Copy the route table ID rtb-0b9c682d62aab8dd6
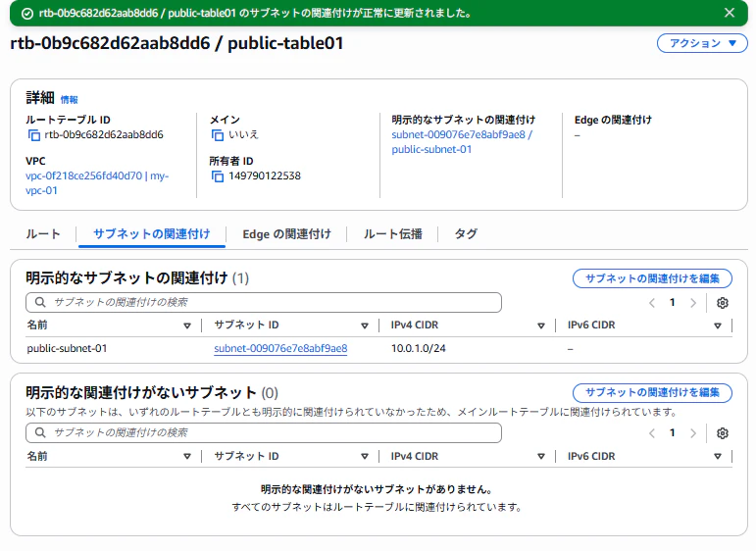 point(33,135)
